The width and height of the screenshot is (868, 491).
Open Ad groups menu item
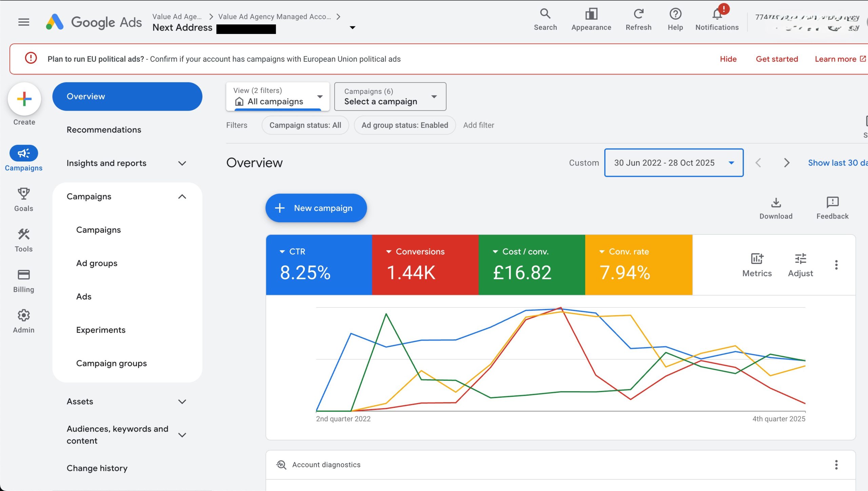[97, 263]
